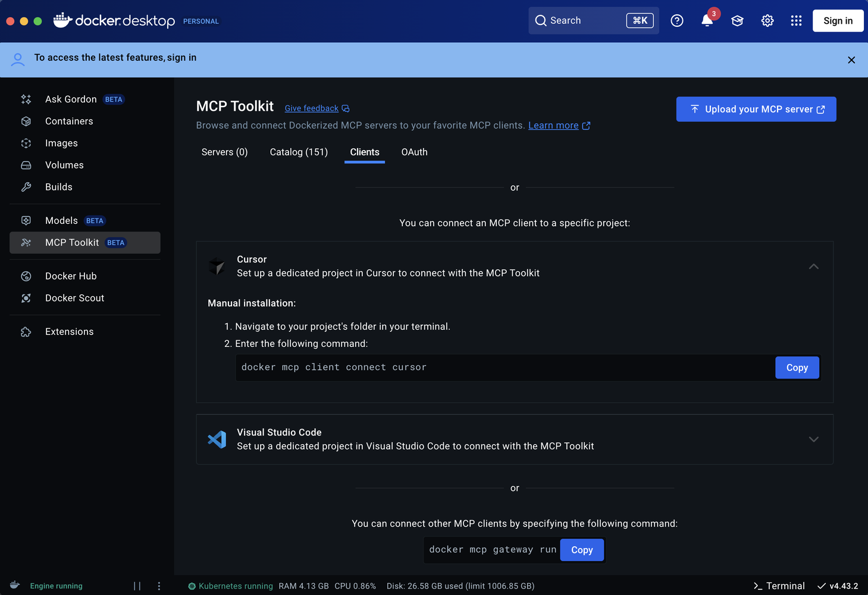Select Builds in the sidebar
The image size is (868, 595).
click(84, 187)
